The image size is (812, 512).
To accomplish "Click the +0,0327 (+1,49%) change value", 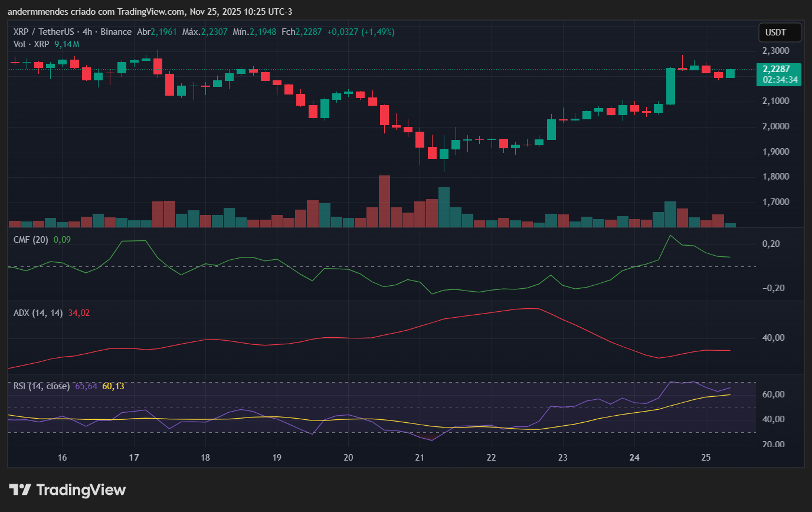I will [x=362, y=32].
